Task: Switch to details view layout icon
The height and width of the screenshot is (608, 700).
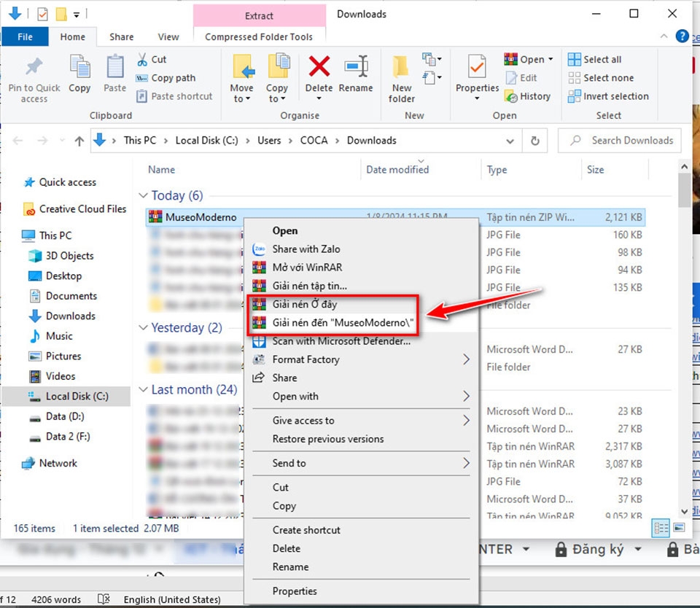Action: [661, 528]
